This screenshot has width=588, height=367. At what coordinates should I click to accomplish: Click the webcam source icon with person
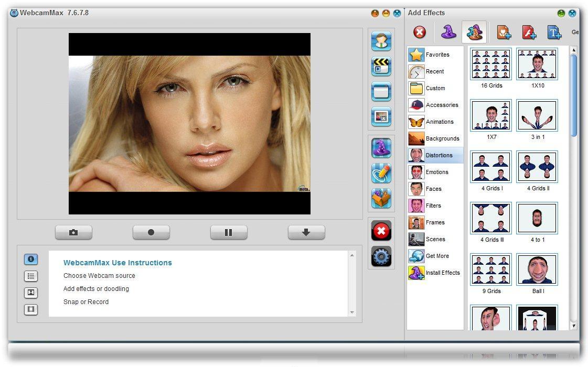click(381, 41)
